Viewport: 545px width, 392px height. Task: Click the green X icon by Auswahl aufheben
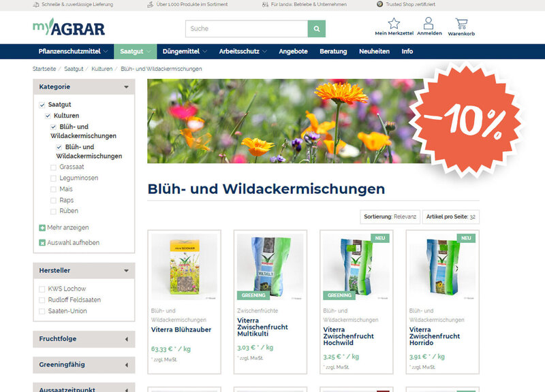42,243
